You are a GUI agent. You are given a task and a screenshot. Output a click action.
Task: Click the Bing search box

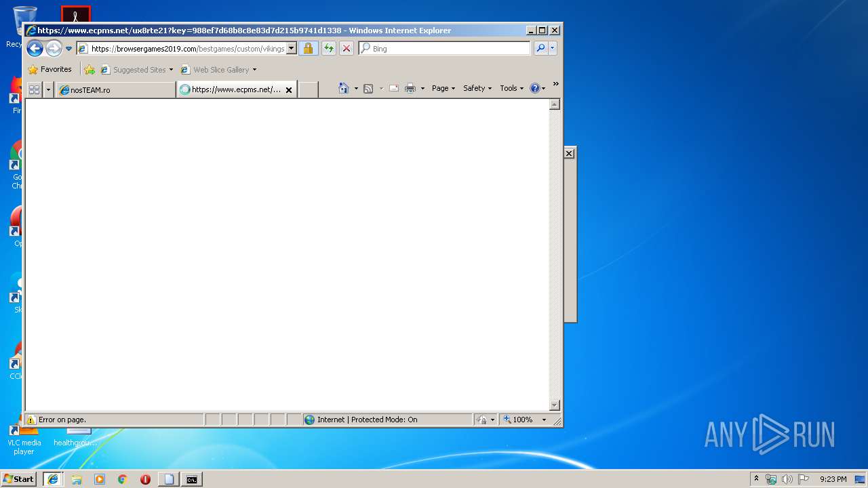[x=445, y=48]
